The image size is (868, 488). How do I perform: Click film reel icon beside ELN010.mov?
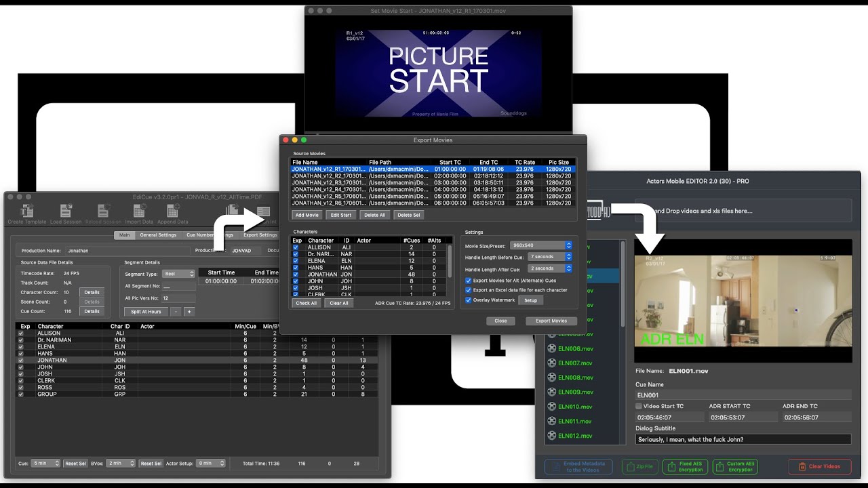coord(551,407)
